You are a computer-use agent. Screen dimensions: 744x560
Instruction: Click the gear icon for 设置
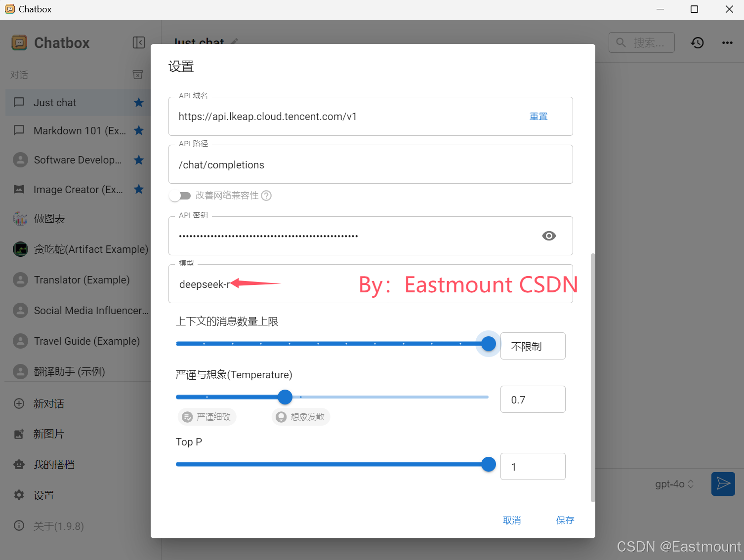(x=19, y=495)
